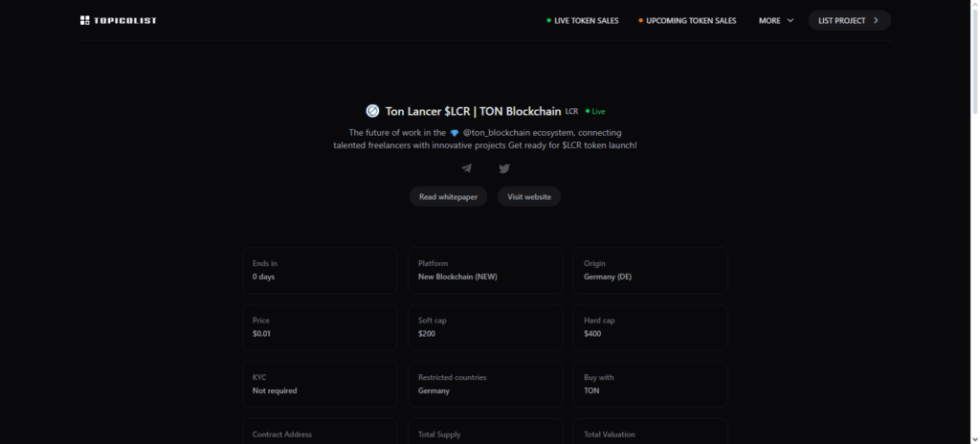The height and width of the screenshot is (444, 980).
Task: Click the Buy with TON card
Action: click(x=650, y=384)
